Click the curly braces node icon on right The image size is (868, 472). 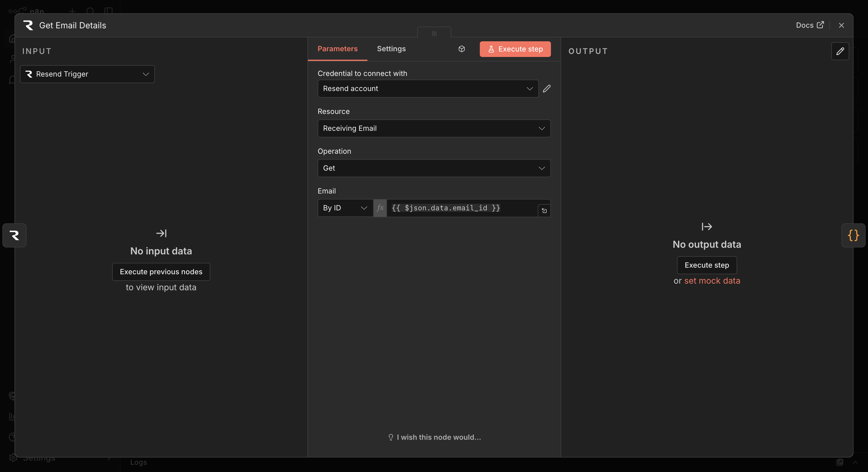pos(853,235)
